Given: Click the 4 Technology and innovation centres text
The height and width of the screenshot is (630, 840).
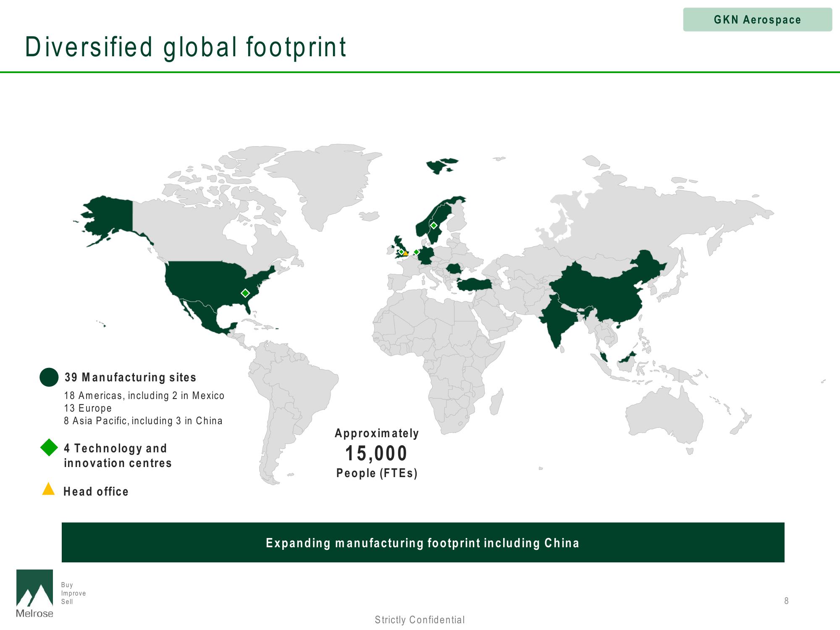Looking at the screenshot, I should coord(118,456).
